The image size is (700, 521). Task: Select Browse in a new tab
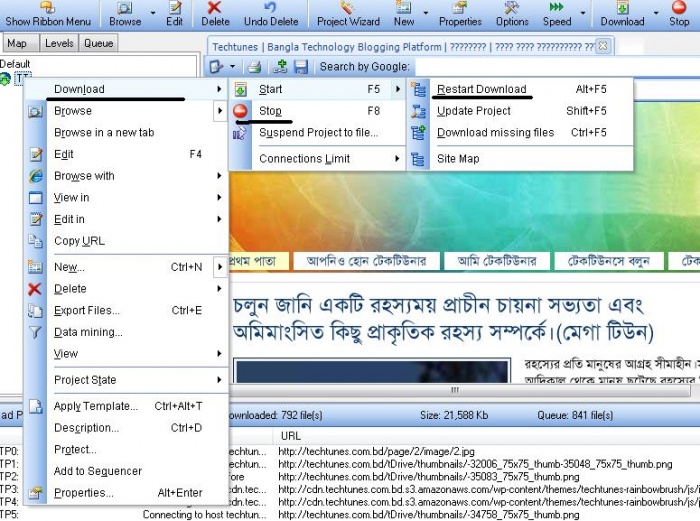pyautogui.click(x=126, y=133)
